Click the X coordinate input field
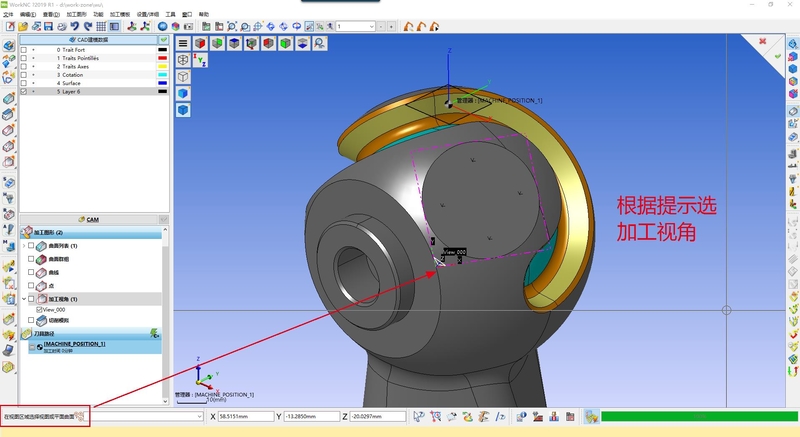This screenshot has width=800, height=437. [x=246, y=416]
